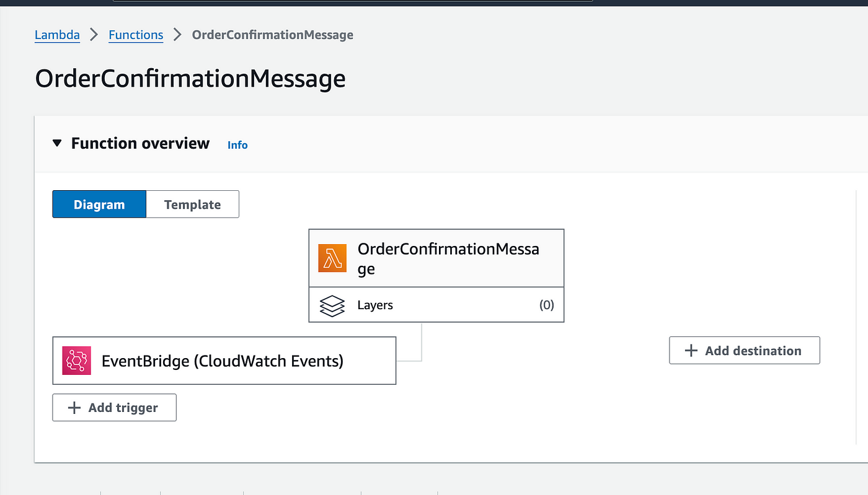Click the Function overview heading text
Viewport: 868px width, 495px height.
tap(141, 143)
